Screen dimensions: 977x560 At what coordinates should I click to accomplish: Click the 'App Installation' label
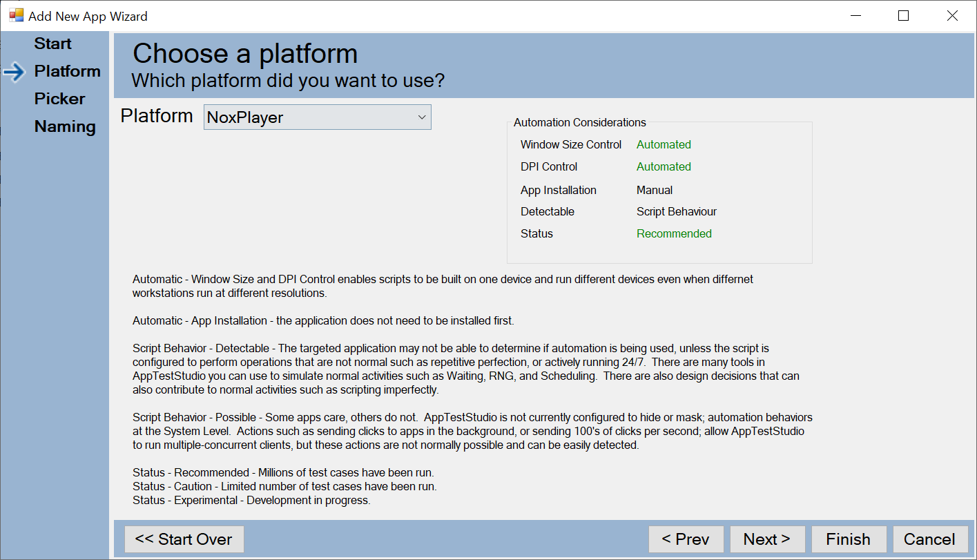pos(559,190)
